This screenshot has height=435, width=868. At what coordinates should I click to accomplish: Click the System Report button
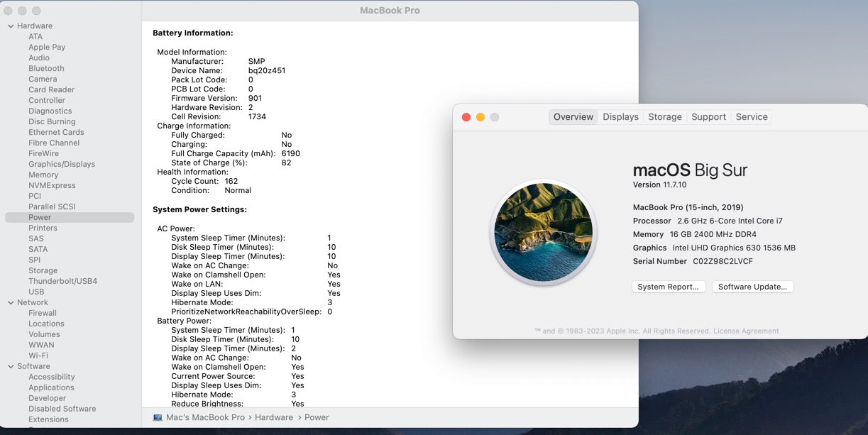[669, 287]
